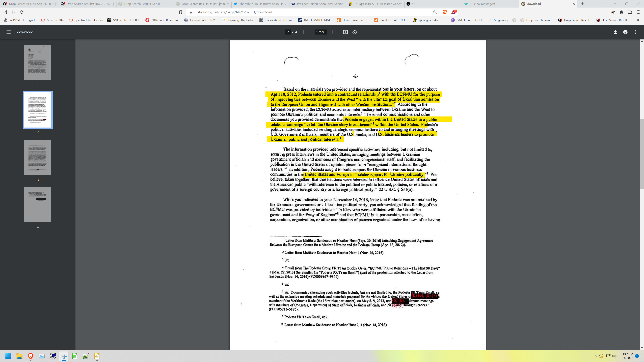Open Brave browser in the taskbar

[31, 356]
